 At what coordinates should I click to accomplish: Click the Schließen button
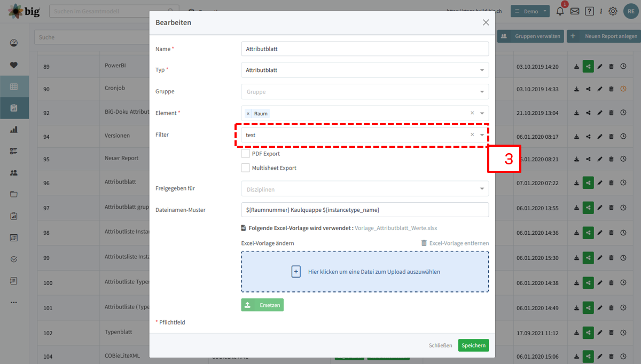click(x=441, y=345)
